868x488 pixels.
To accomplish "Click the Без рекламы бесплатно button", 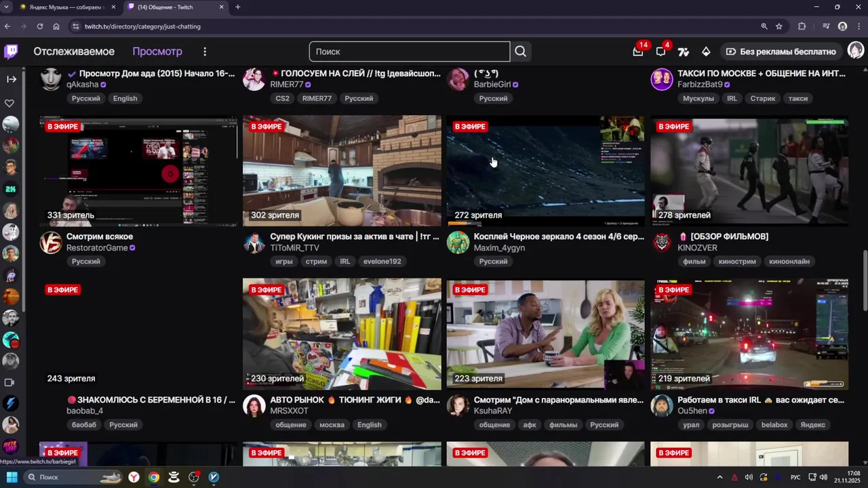I will point(781,52).
